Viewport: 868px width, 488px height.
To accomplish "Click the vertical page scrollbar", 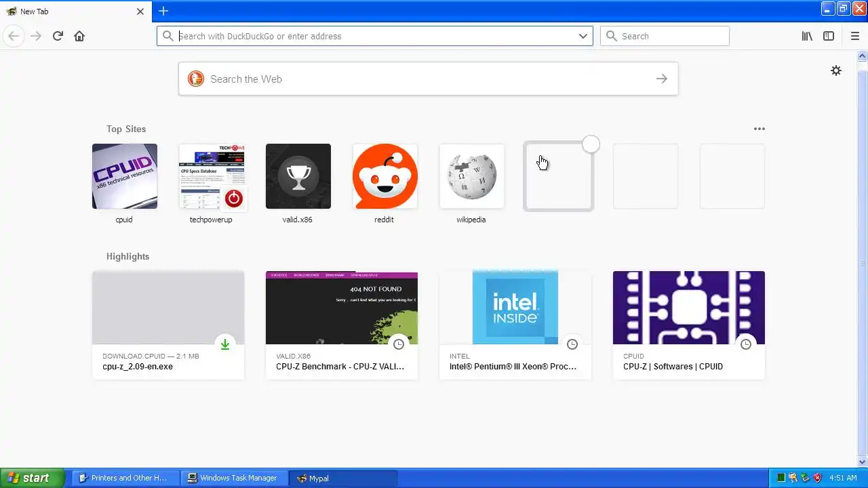I will [863, 258].
